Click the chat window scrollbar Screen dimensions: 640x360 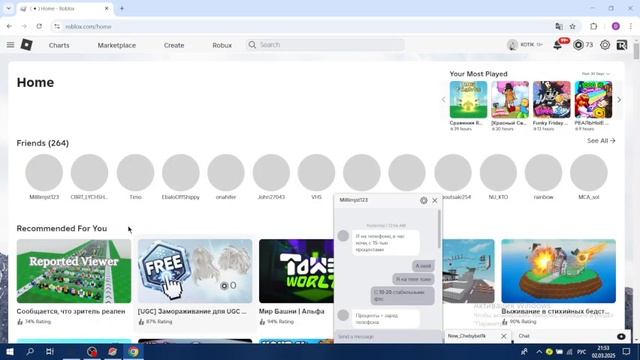(439, 229)
